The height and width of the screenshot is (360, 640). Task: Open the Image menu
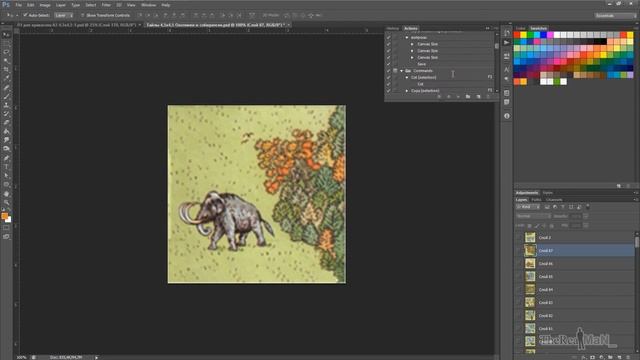pyautogui.click(x=45, y=5)
